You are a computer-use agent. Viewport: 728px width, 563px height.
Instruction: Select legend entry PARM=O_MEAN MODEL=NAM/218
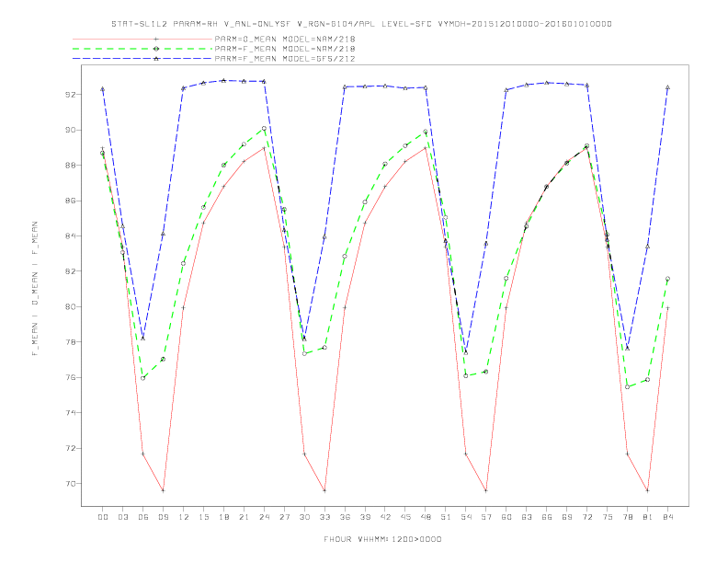pyautogui.click(x=285, y=39)
